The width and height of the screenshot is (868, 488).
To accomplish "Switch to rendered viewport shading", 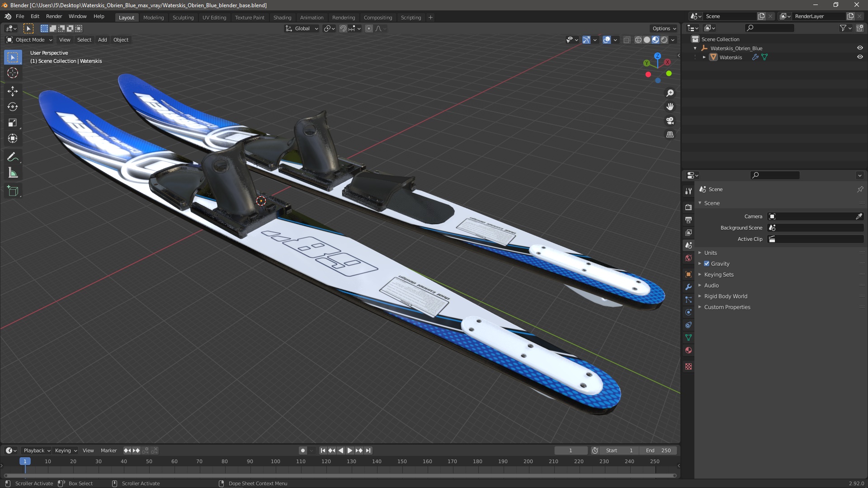I will point(664,40).
